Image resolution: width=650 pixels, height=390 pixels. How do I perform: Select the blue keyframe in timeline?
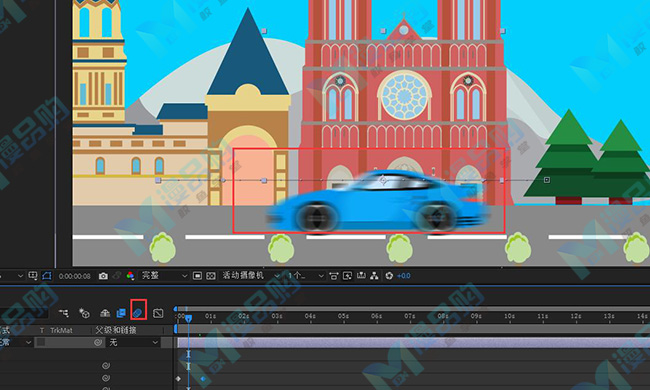click(x=203, y=379)
